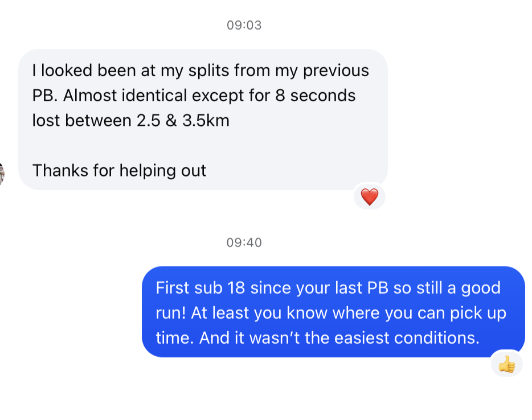532x420 pixels.
Task: Select the conversation message area
Action: [x=266, y=210]
